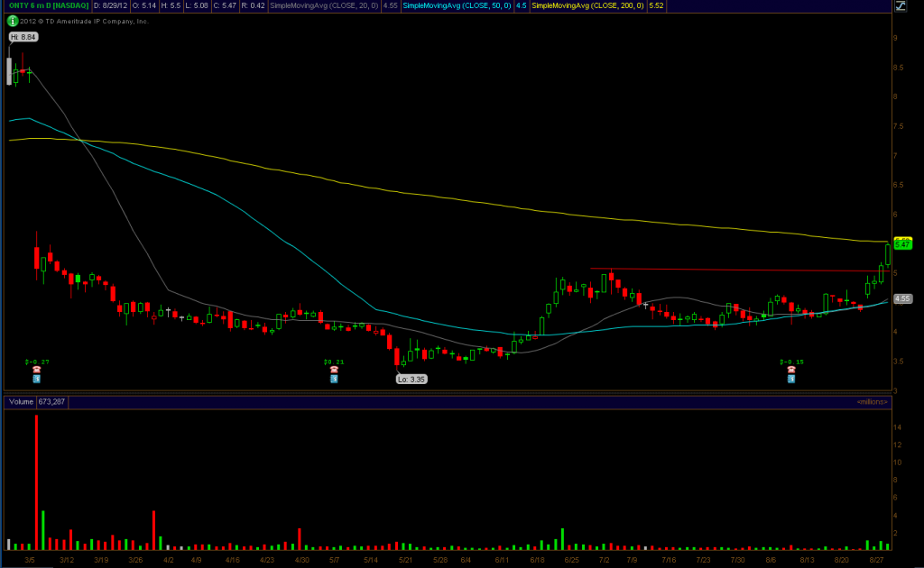The image size is (924, 568).
Task: Click the 6/18 date on the time axis
Action: 537,560
